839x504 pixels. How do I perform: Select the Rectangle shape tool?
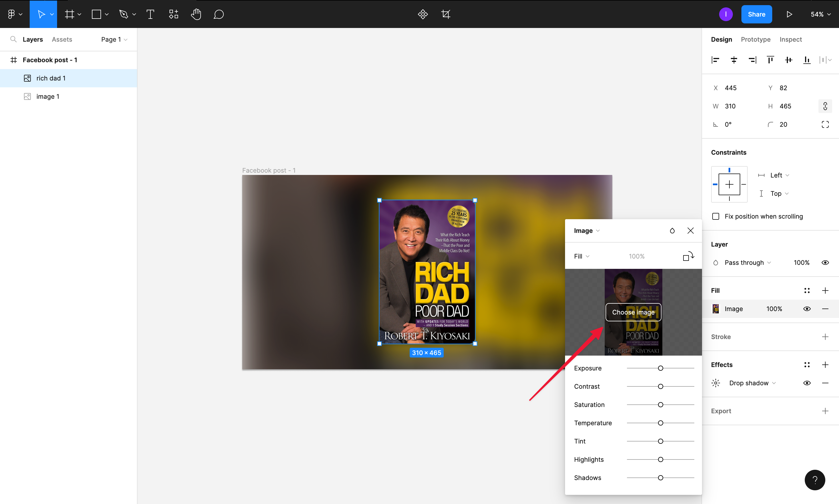(x=96, y=14)
